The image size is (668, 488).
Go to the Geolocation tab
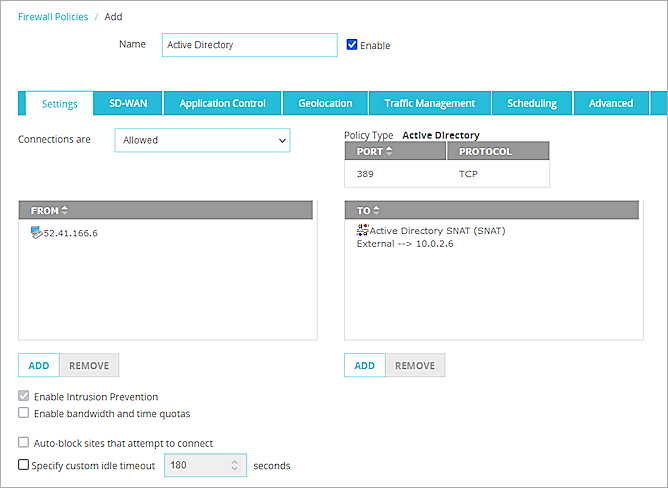pyautogui.click(x=325, y=103)
